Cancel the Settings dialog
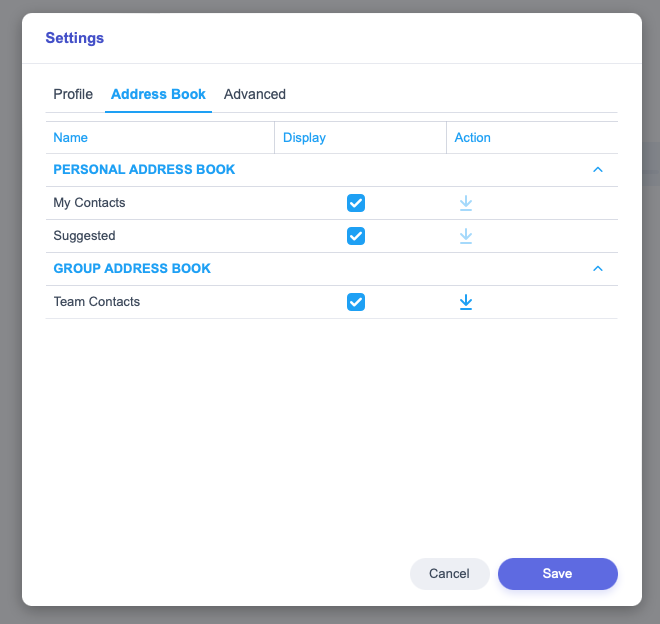Viewport: 660px width, 624px height. 449,573
